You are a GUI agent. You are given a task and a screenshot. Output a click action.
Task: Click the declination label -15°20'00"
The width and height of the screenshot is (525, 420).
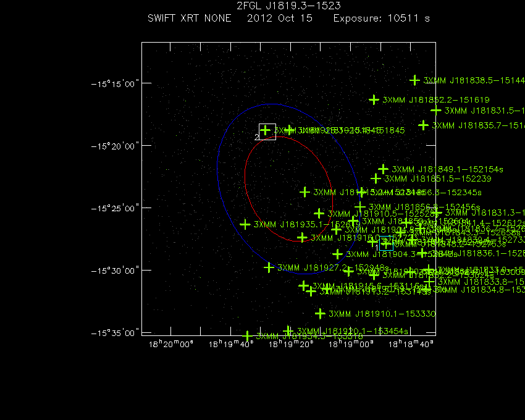tap(115, 146)
